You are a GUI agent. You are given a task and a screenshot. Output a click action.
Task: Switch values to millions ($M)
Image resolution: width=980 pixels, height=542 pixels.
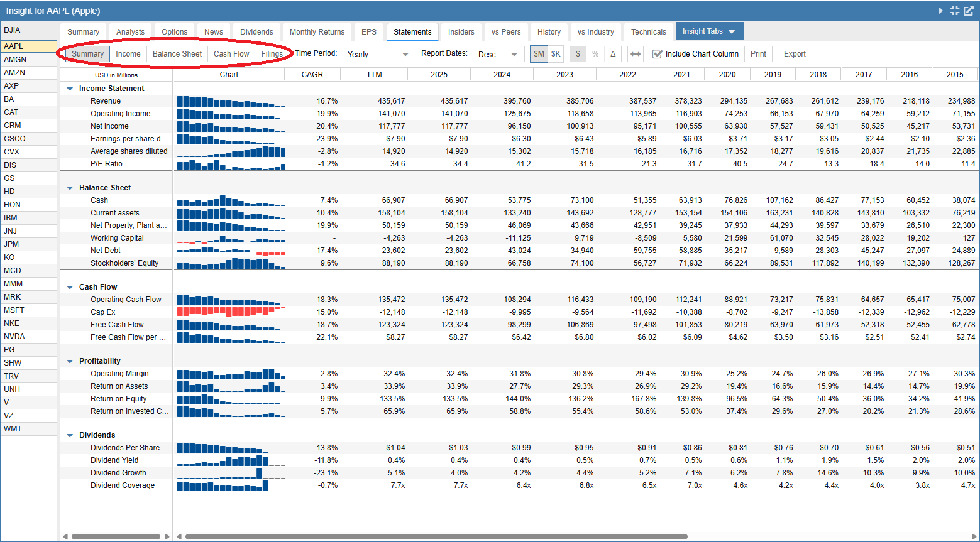pos(539,54)
